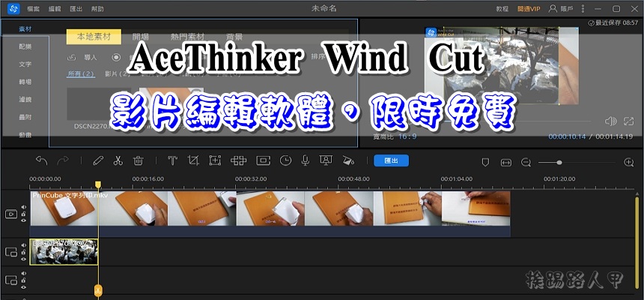Open the 匯出 menu in the menu bar
644x300 pixels.
(x=76, y=9)
